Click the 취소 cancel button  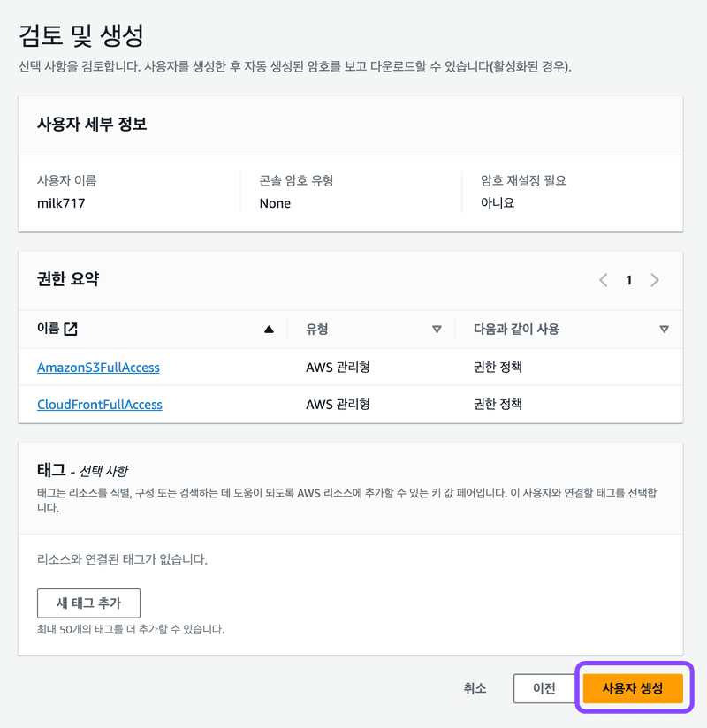tap(475, 688)
